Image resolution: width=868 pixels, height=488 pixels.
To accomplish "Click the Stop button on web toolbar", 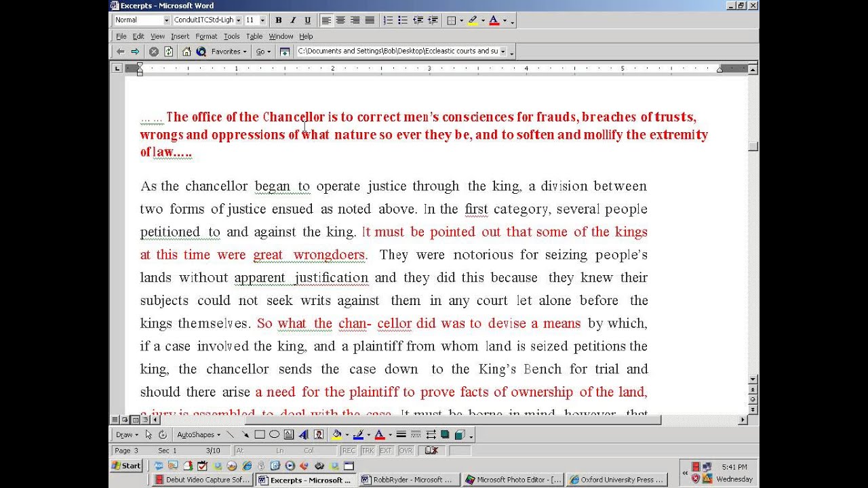I will 154,52.
